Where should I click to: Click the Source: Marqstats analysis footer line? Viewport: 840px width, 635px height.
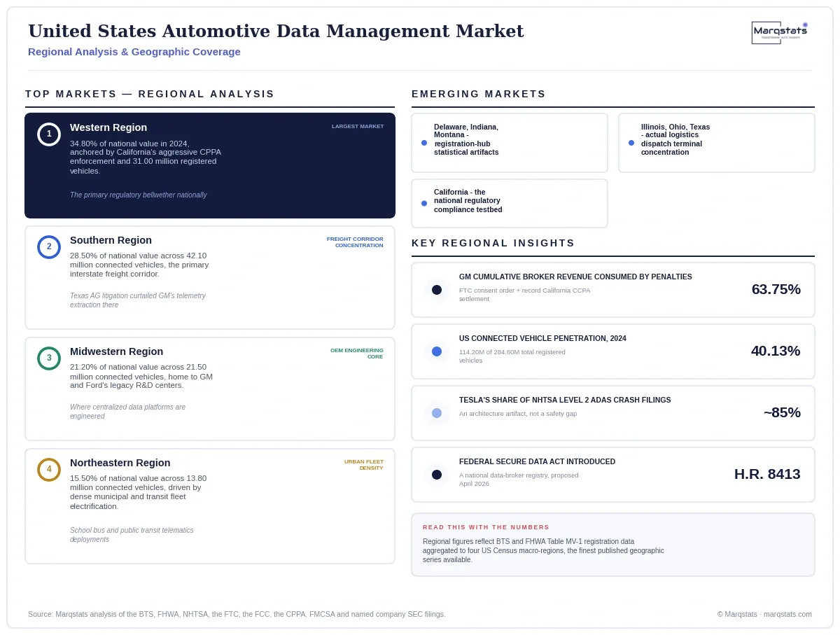(x=237, y=614)
